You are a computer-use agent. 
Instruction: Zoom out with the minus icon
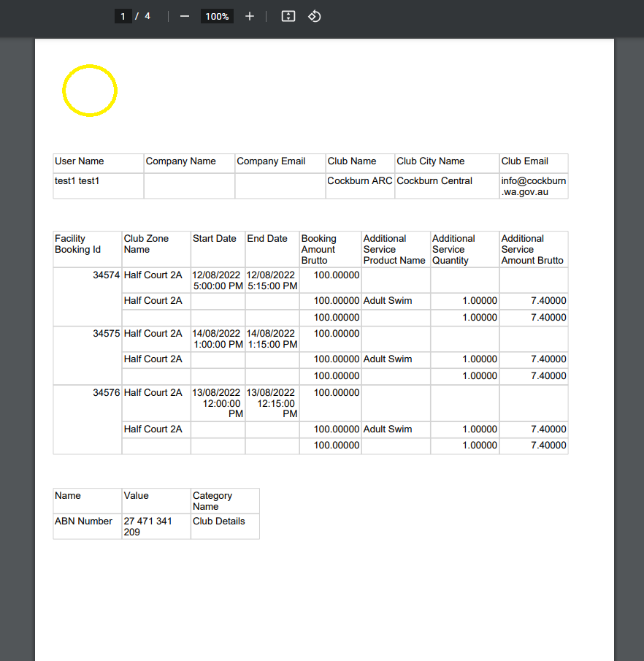click(185, 16)
